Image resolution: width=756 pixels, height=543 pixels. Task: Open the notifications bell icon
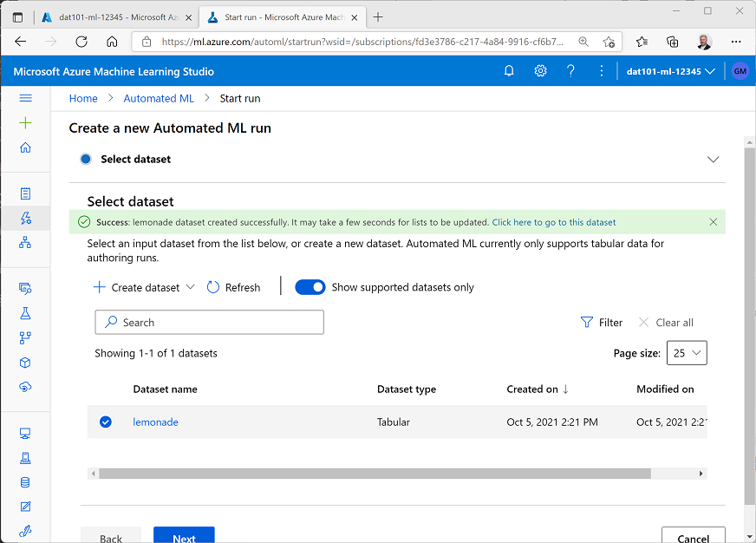pos(509,71)
